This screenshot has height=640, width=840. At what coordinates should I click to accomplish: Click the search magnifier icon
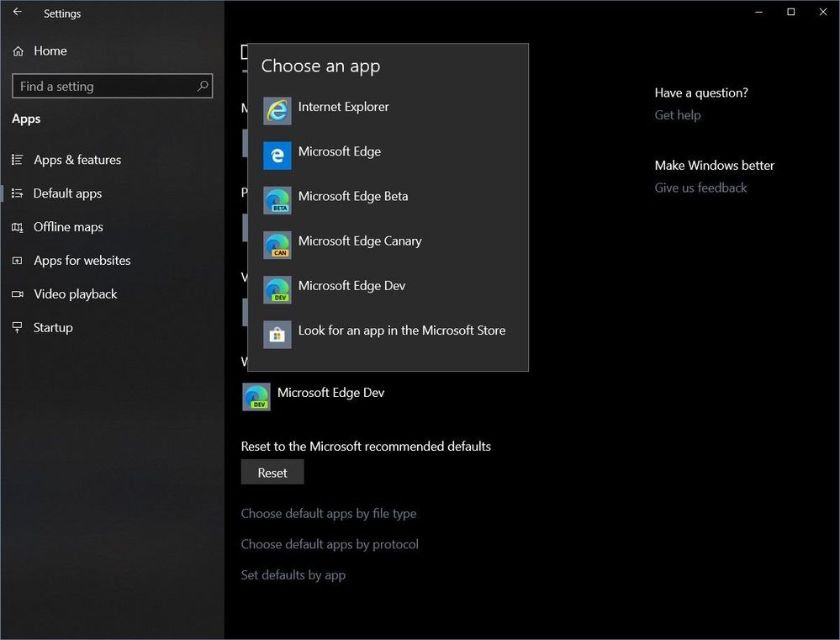tap(203, 86)
